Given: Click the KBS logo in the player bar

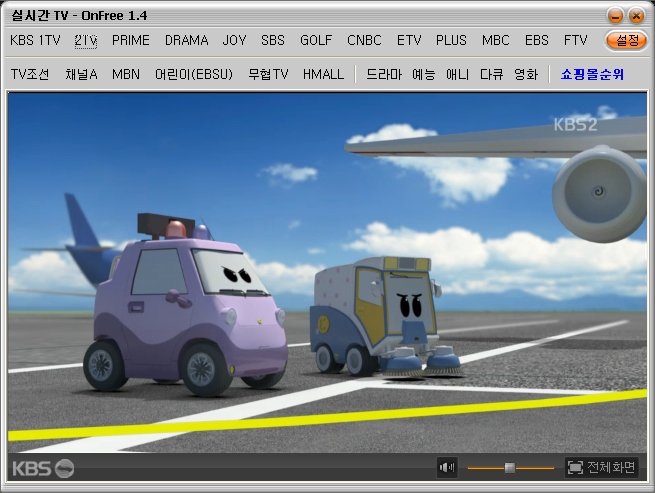Looking at the screenshot, I should click(43, 468).
